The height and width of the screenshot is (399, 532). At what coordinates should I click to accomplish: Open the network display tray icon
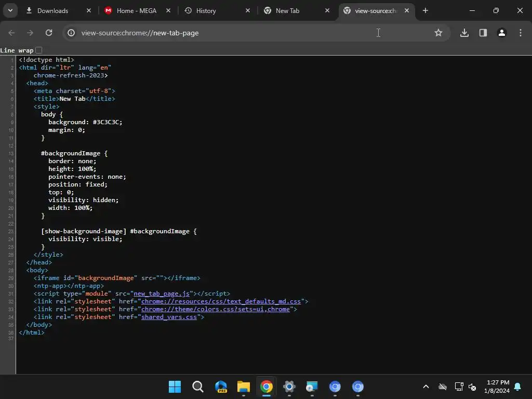(x=459, y=387)
